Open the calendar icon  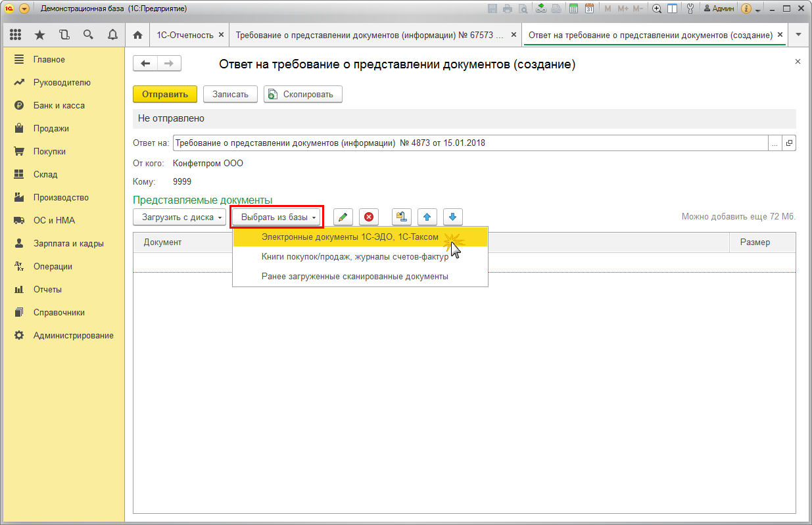pos(589,9)
